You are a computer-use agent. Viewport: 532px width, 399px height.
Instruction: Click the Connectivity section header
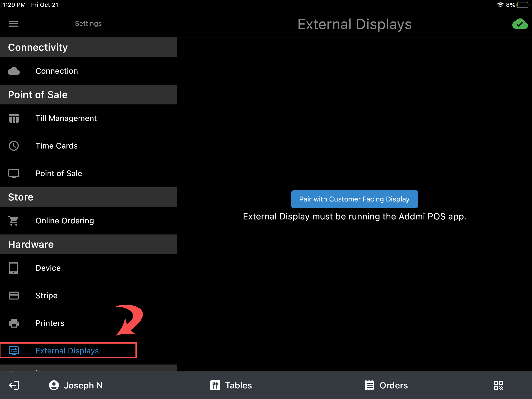pos(38,47)
